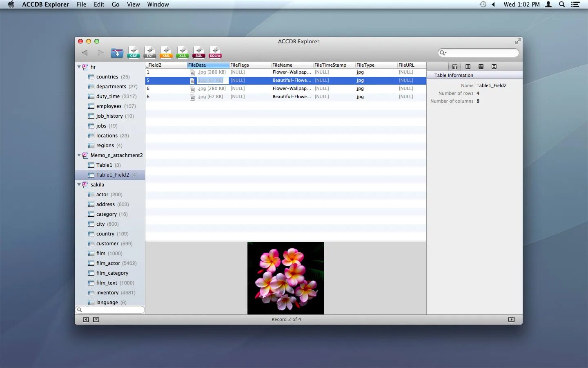
Task: Enter full screen with window arrows icon
Action: [x=518, y=41]
